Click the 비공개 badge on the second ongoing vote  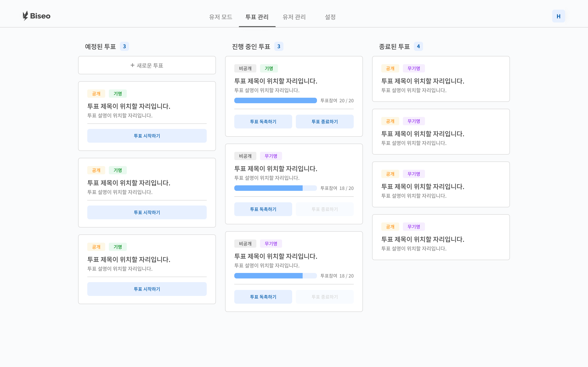tap(245, 156)
